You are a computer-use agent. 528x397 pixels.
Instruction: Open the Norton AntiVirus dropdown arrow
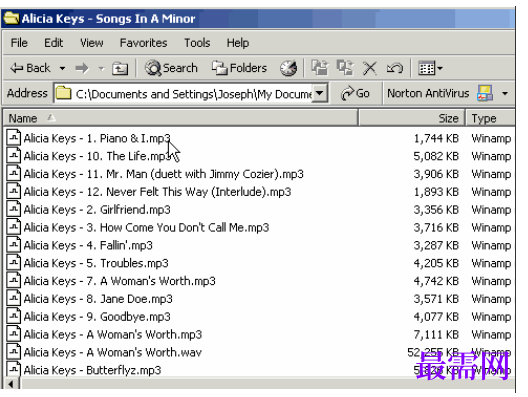[505, 93]
